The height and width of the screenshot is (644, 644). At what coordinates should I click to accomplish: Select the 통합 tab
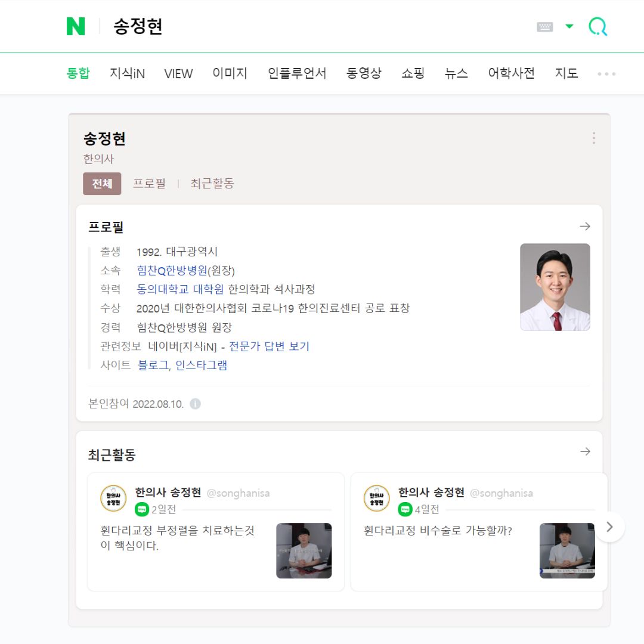(x=78, y=73)
